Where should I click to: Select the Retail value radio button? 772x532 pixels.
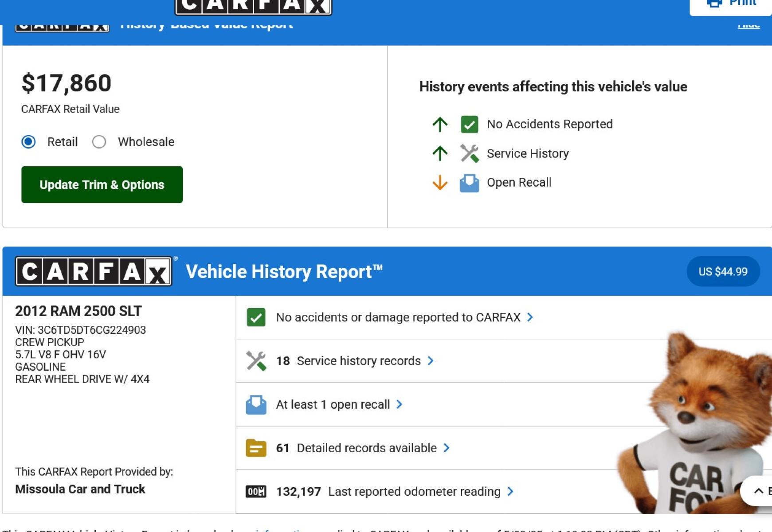tap(28, 142)
